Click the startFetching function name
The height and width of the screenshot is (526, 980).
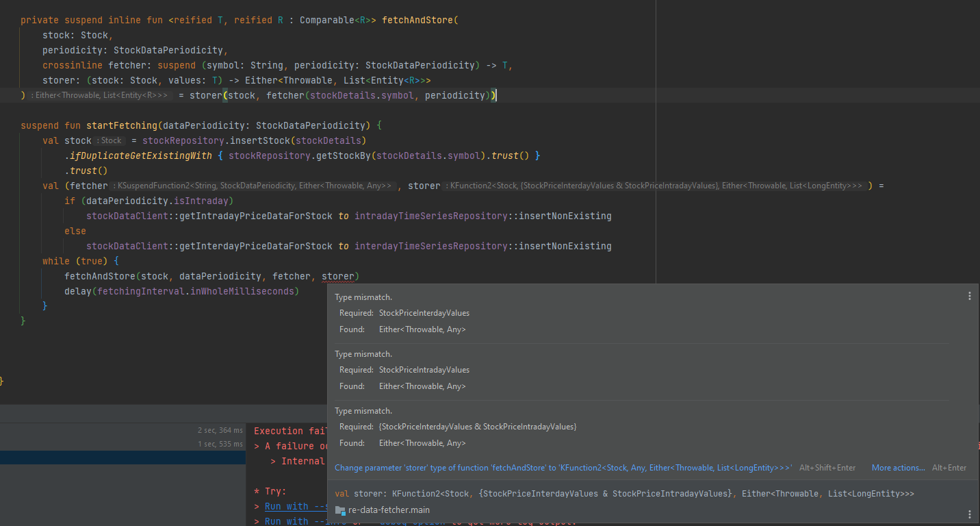point(122,125)
